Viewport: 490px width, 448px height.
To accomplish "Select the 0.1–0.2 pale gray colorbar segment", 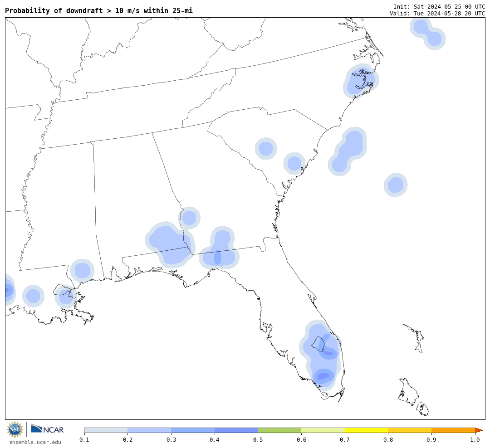I will click(106, 430).
